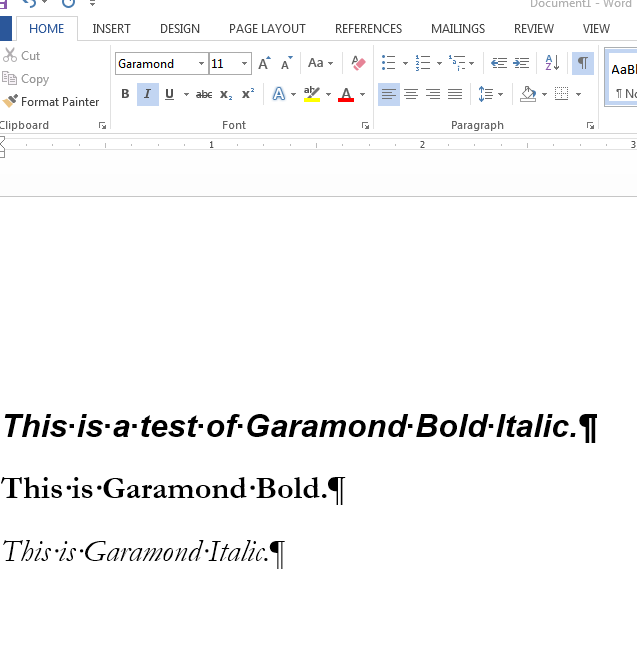Screen dimensions: 637x663
Task: Expand highlight color dropdown arrow
Action: tap(328, 94)
